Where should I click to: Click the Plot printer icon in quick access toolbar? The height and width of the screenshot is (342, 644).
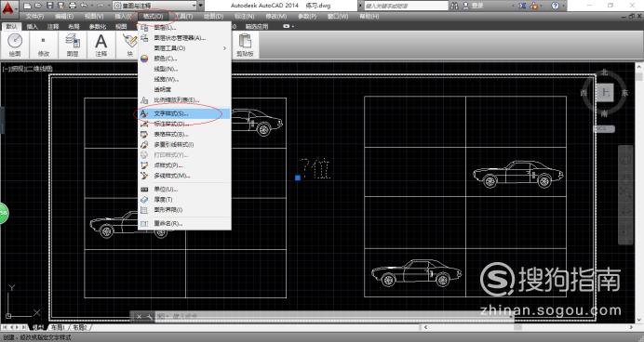click(73, 6)
